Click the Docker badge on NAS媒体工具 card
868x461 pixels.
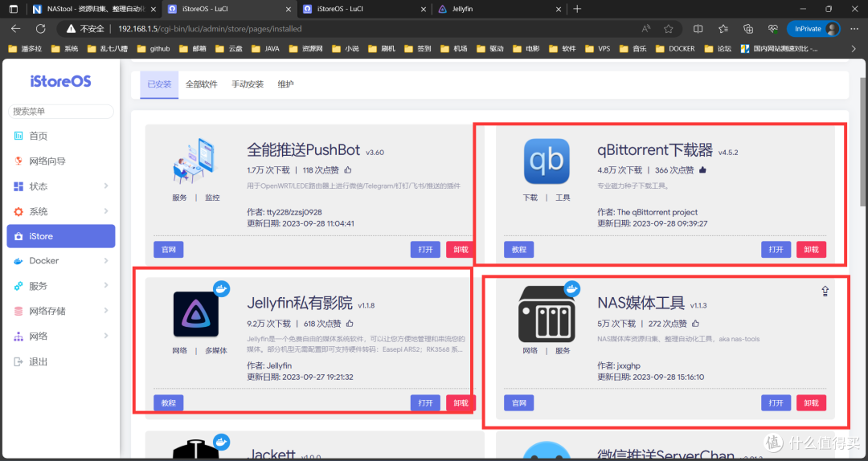[x=572, y=288]
